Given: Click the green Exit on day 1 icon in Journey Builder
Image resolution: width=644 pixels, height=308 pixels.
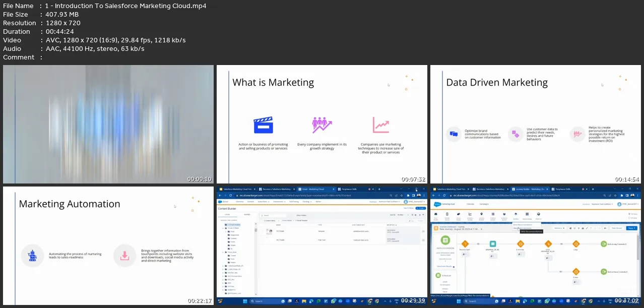Looking at the screenshot, I should pos(604,243).
